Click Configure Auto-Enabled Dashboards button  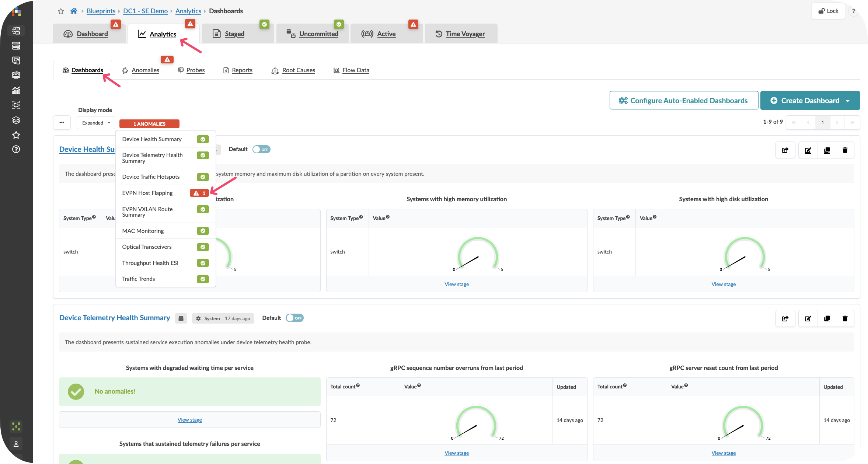(684, 101)
